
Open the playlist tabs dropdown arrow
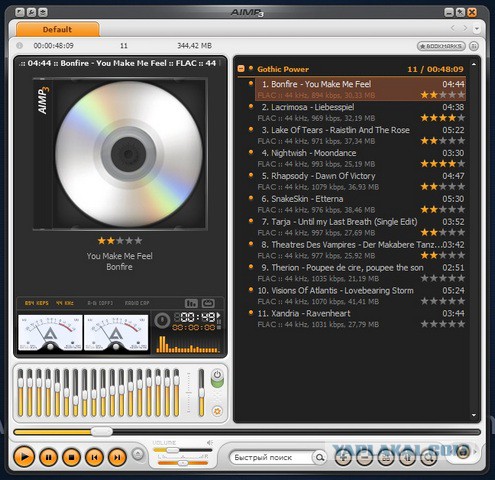pyautogui.click(x=477, y=29)
